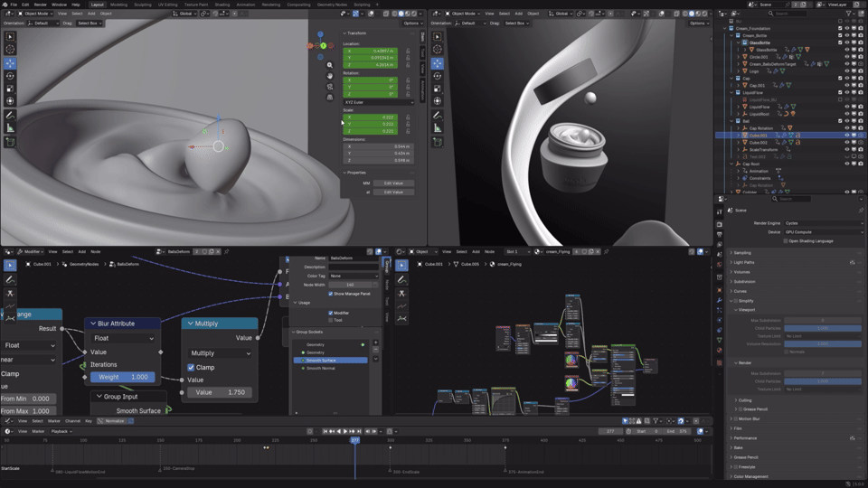Viewport: 868px width, 488px height.
Task: Click the first Edit Value button in Properties
Action: tap(393, 183)
